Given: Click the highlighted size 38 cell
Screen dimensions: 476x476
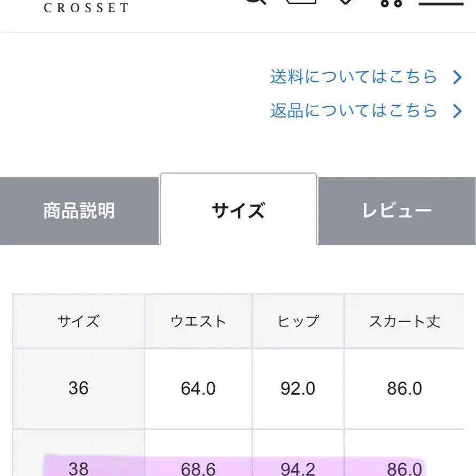Looking at the screenshot, I should [x=79, y=469].
